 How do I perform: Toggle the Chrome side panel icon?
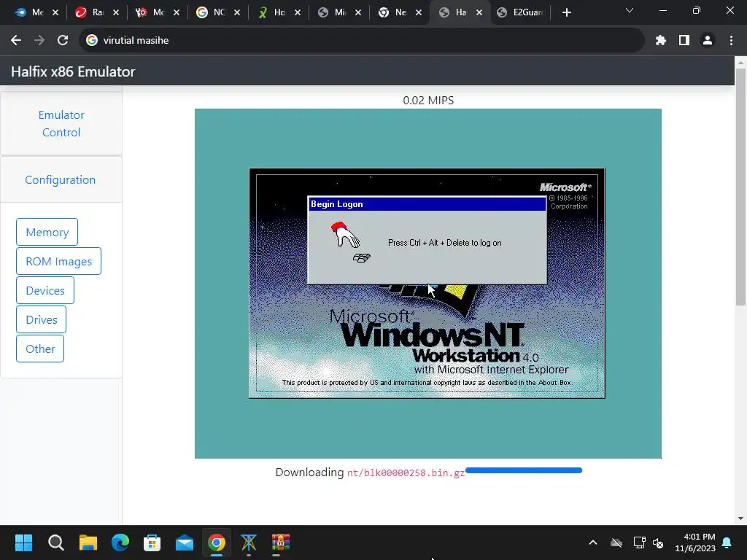(x=684, y=41)
